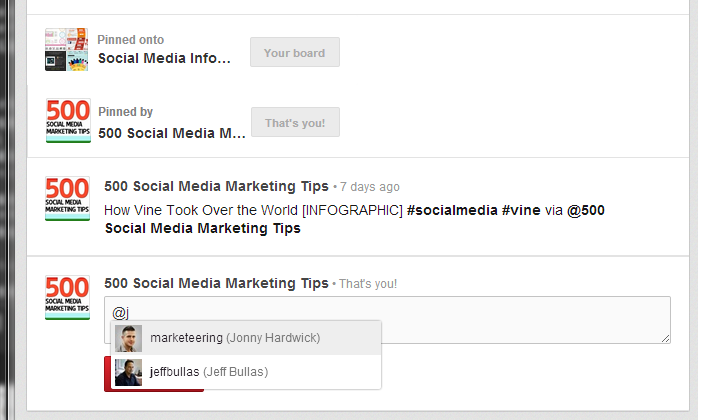
Task: Click 'How Vine Took Over the World' text
Action: click(x=201, y=210)
